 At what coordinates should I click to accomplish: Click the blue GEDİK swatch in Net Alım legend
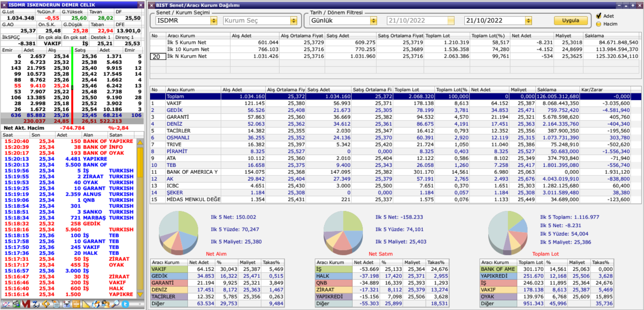point(169,276)
